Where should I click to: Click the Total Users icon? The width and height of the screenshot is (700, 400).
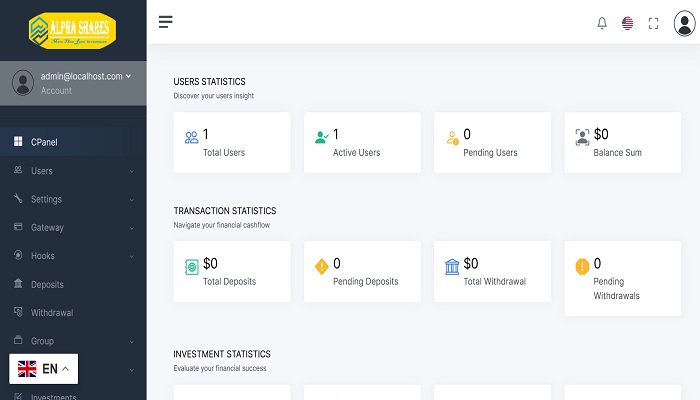[x=191, y=137]
